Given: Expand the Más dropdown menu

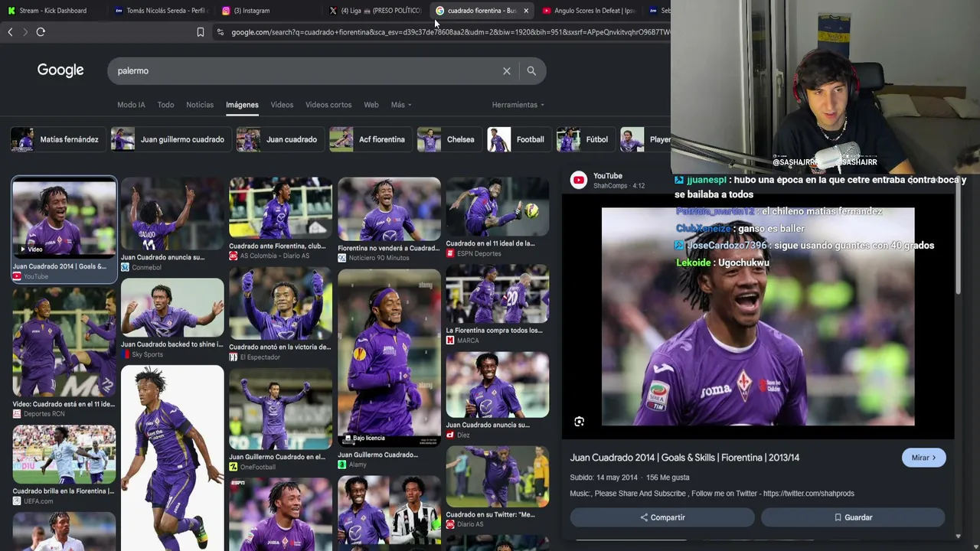Looking at the screenshot, I should [x=401, y=105].
